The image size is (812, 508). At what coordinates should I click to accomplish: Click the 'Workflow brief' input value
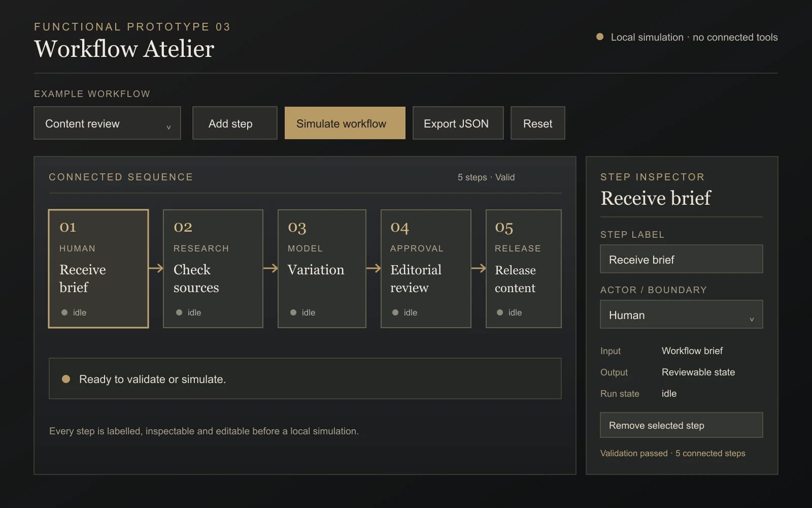pyautogui.click(x=692, y=351)
